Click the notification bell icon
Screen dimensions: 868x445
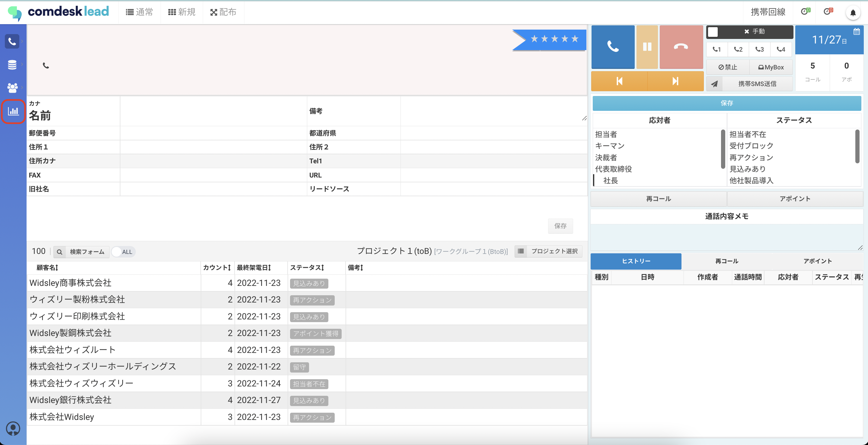point(853,13)
